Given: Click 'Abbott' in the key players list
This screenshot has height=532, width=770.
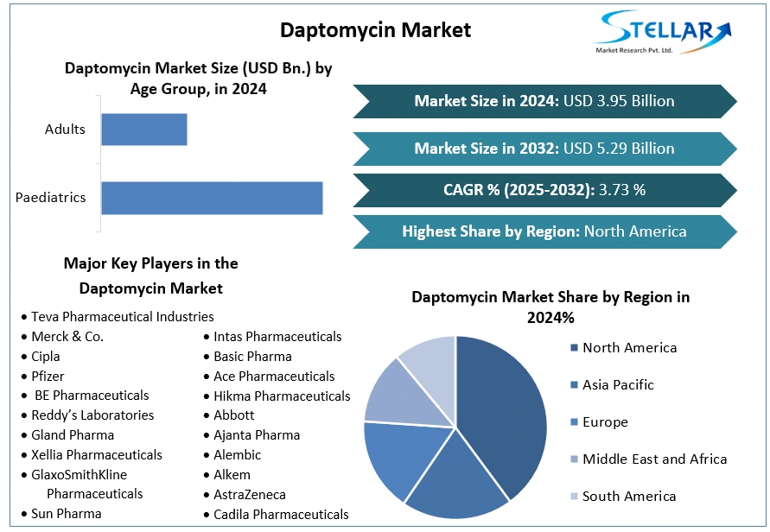Looking at the screenshot, I should pyautogui.click(x=233, y=415).
